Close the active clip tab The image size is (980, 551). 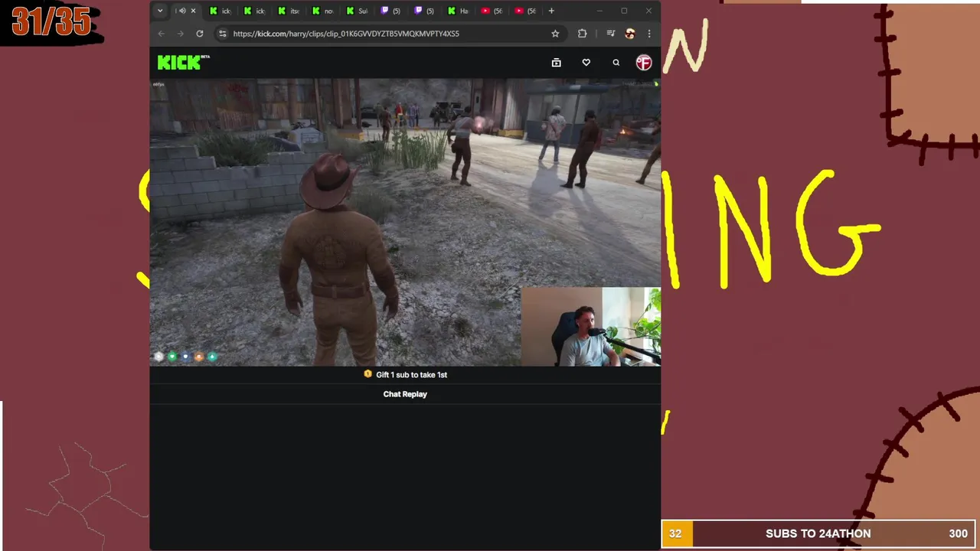[193, 11]
